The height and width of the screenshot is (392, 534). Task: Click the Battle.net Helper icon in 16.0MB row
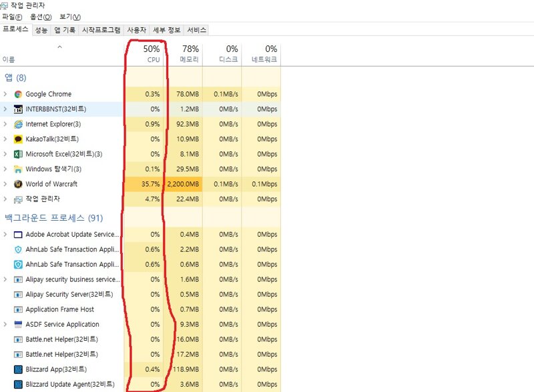pos(18,339)
